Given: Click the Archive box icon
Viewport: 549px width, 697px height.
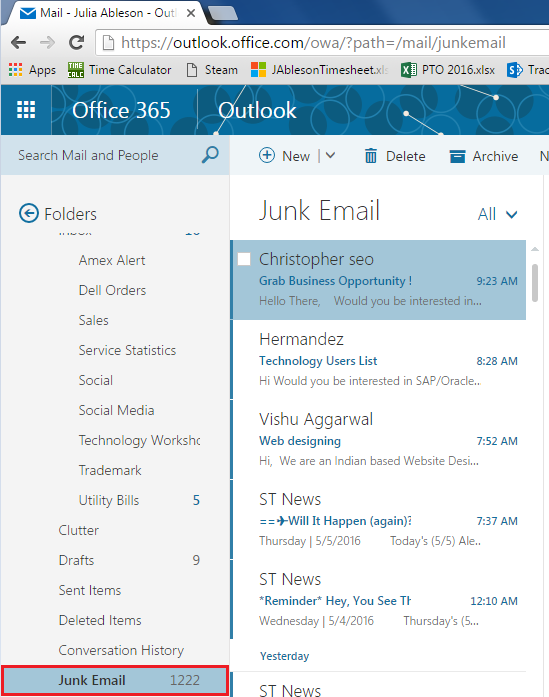Looking at the screenshot, I should (457, 156).
